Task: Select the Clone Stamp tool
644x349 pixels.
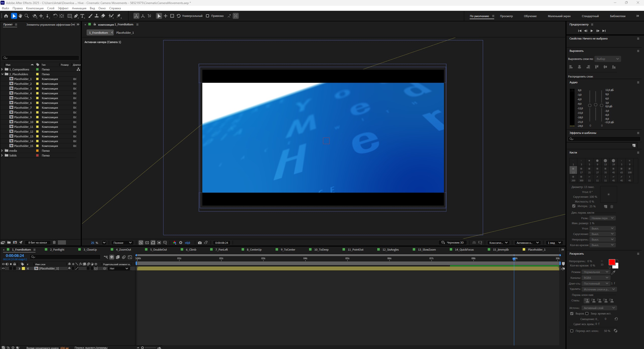Action: tap(96, 16)
